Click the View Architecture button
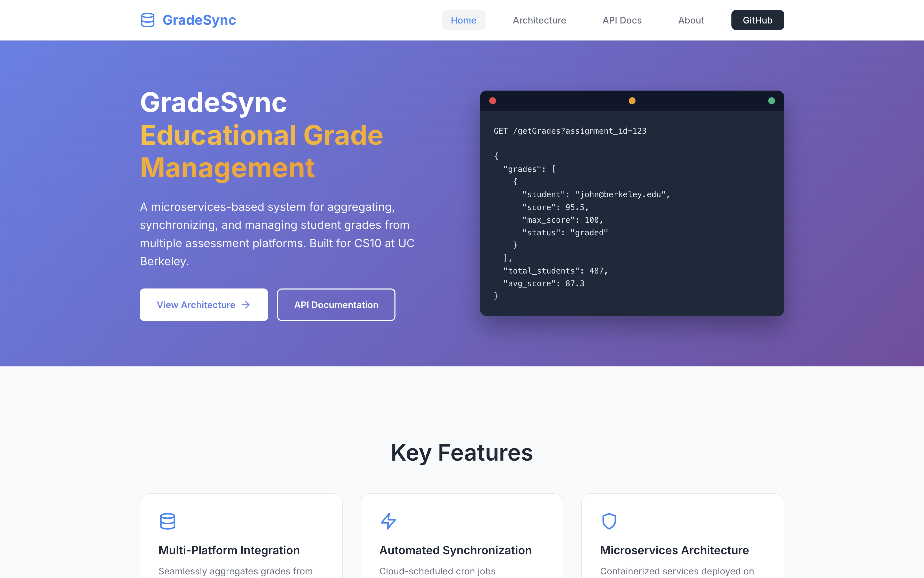The width and height of the screenshot is (924, 578). (x=204, y=305)
